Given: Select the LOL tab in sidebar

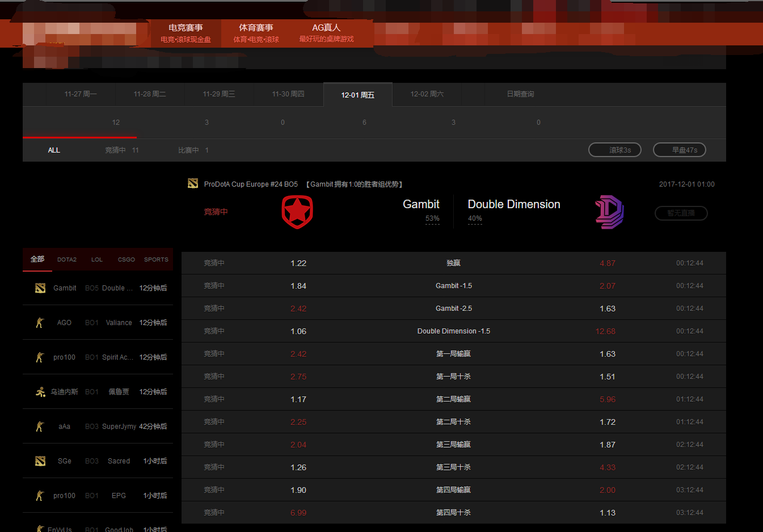Looking at the screenshot, I should click(x=97, y=260).
